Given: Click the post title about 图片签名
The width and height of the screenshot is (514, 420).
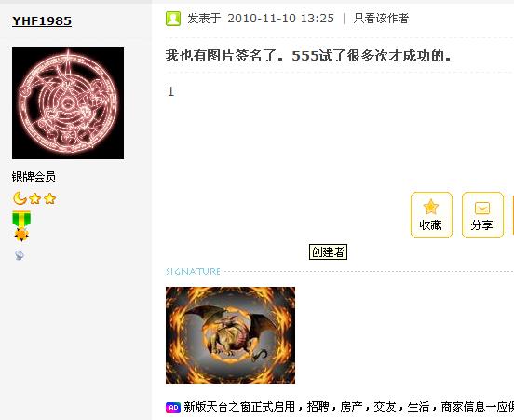Looking at the screenshot, I should click(308, 56).
